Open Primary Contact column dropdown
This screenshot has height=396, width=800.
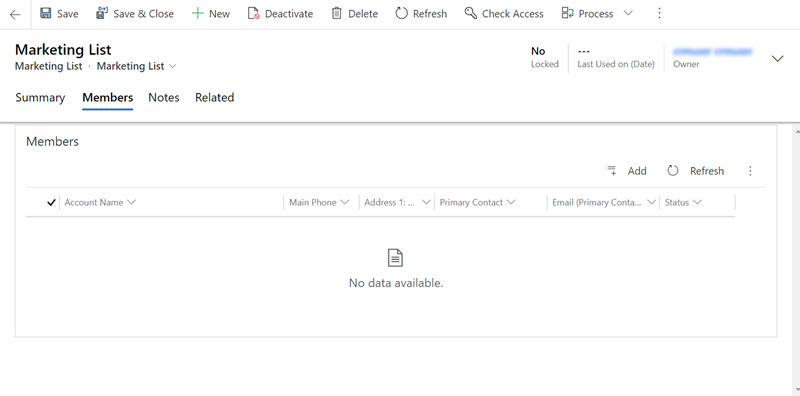click(511, 202)
